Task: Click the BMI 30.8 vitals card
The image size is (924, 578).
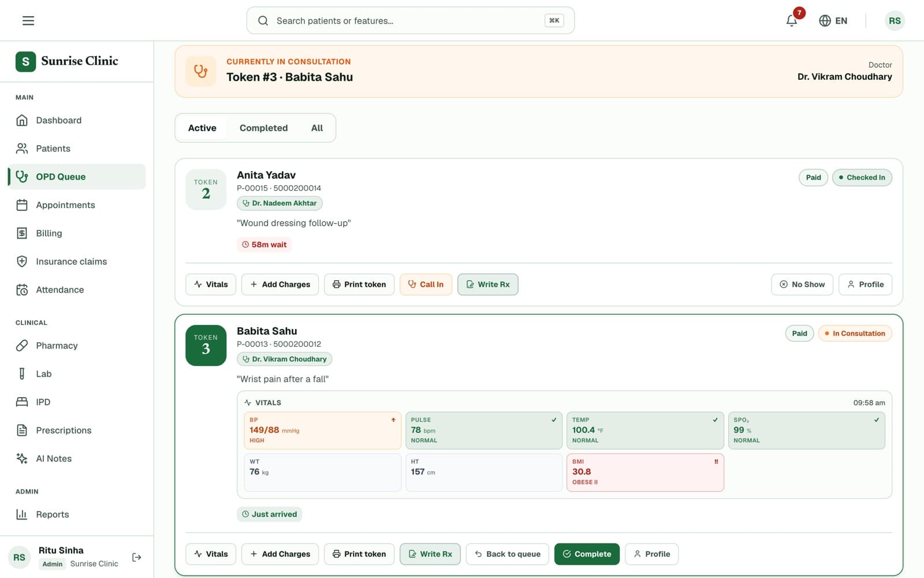Action: pos(645,472)
